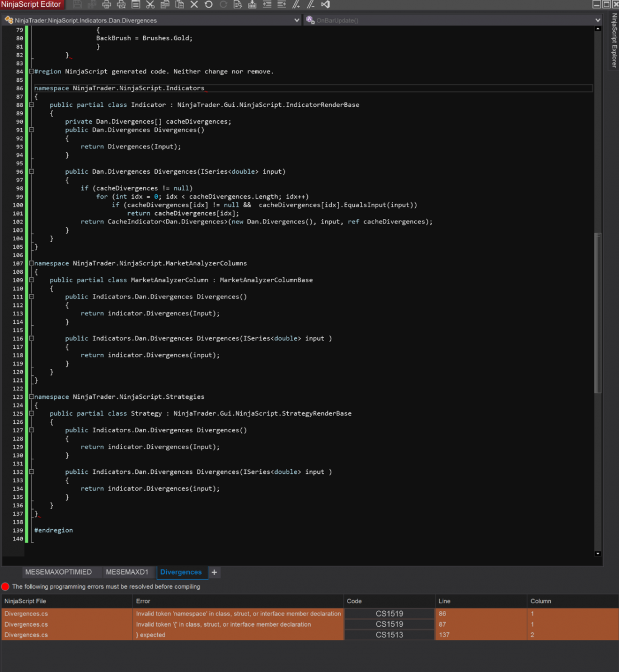619x672 pixels.
Task: Collapse the Strategy class on line 125
Action: [x=31, y=413]
